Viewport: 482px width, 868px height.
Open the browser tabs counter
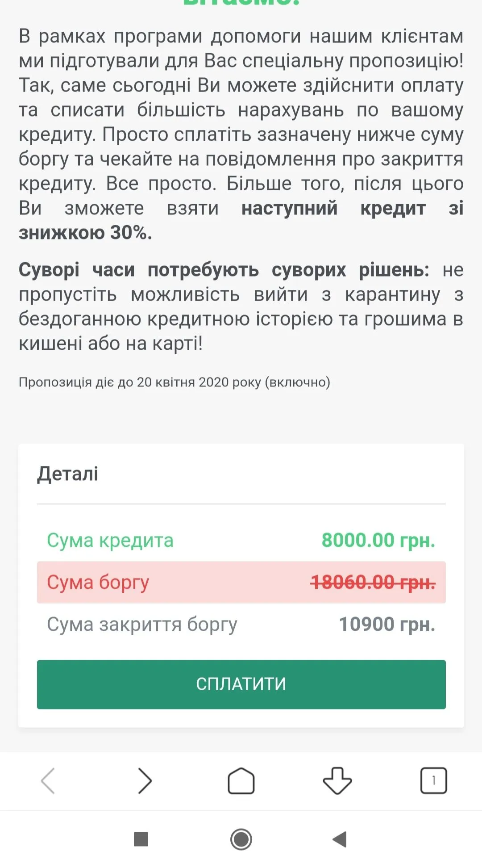(433, 781)
